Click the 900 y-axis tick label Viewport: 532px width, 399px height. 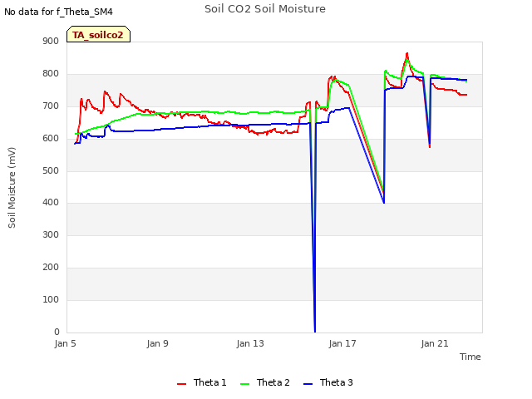pos(51,42)
